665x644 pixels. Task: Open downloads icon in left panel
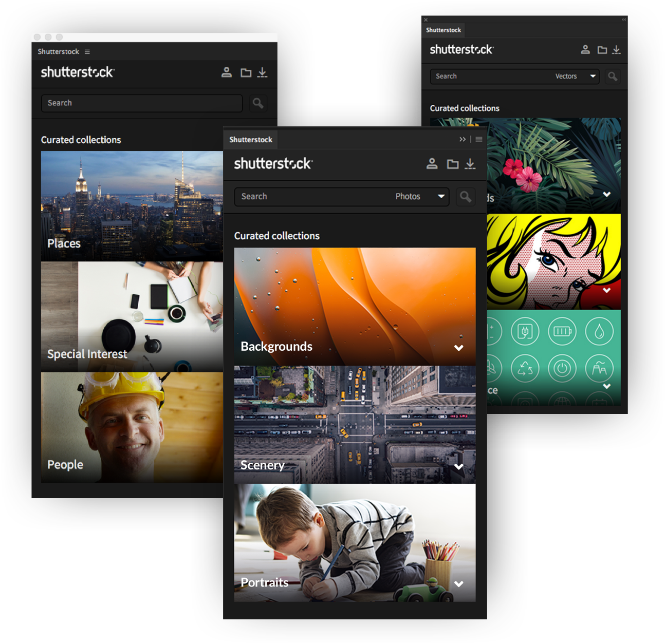pos(262,72)
